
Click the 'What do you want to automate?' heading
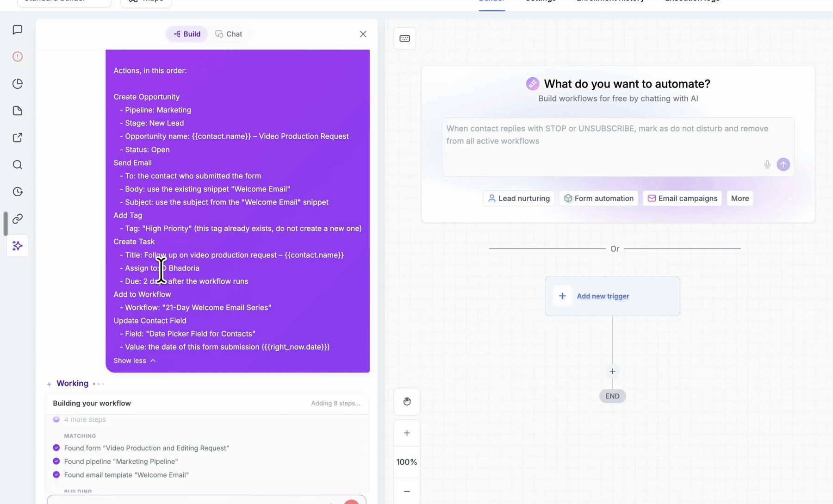(627, 84)
